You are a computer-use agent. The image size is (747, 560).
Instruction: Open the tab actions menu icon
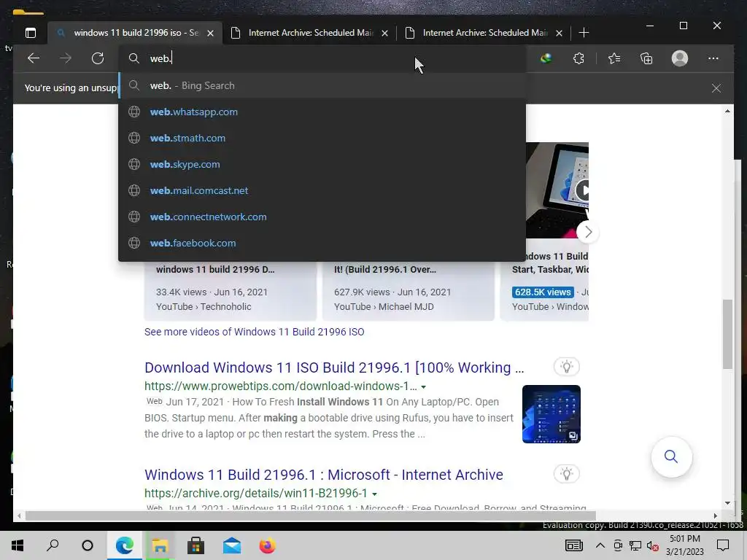tap(31, 33)
